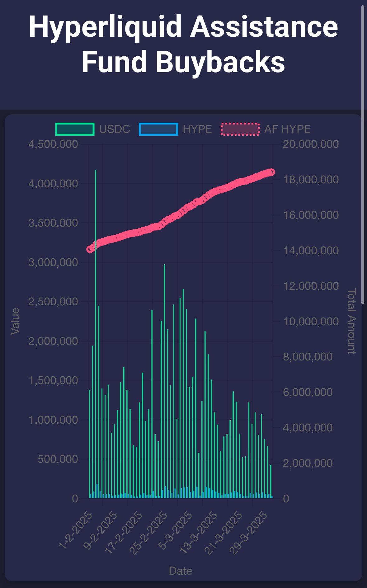367x588 pixels.
Task: Click the 3,500,000 left axis value
Action: click(x=53, y=223)
